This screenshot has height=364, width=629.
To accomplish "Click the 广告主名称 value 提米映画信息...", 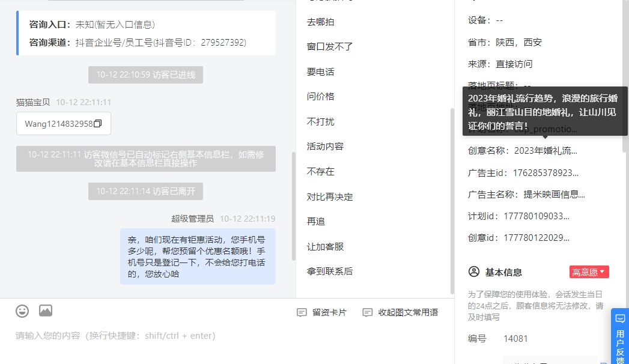I will click(x=554, y=195).
